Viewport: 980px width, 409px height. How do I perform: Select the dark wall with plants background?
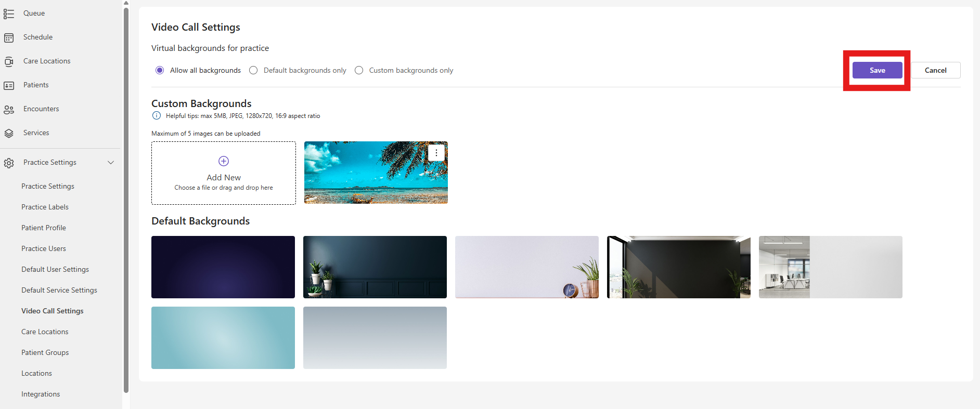(x=375, y=267)
